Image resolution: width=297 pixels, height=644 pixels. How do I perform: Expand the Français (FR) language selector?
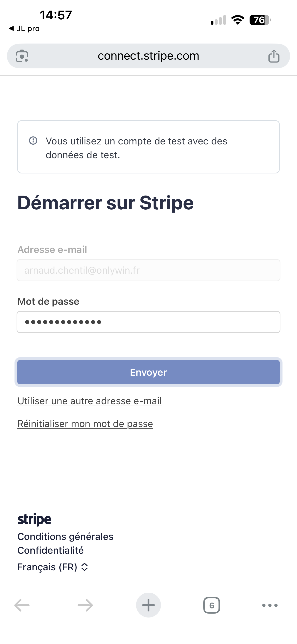[53, 567]
